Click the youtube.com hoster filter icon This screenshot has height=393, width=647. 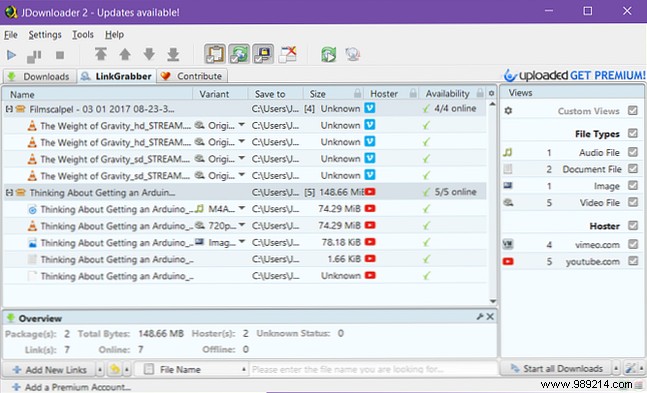point(508,261)
